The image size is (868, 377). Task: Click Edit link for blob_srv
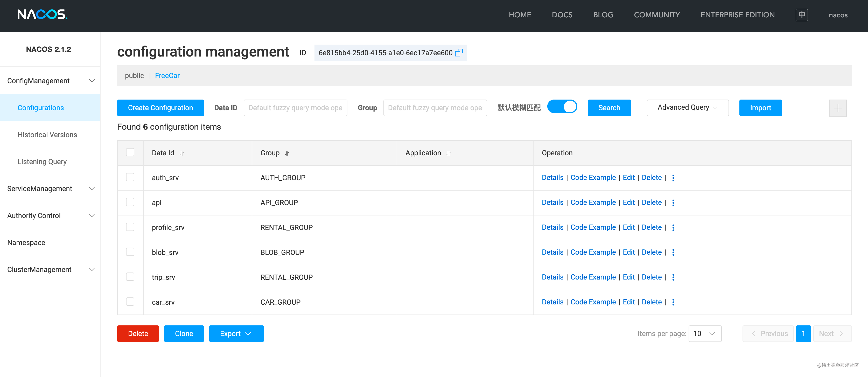628,252
